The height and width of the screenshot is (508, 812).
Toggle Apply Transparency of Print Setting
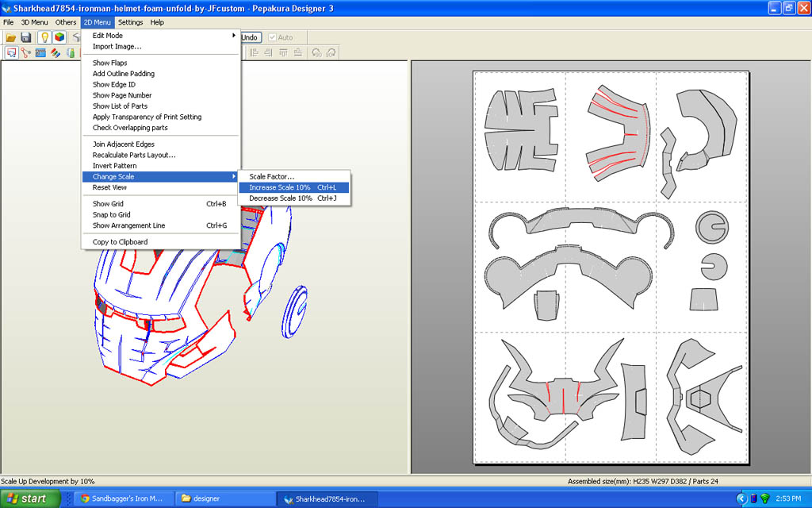(161, 117)
